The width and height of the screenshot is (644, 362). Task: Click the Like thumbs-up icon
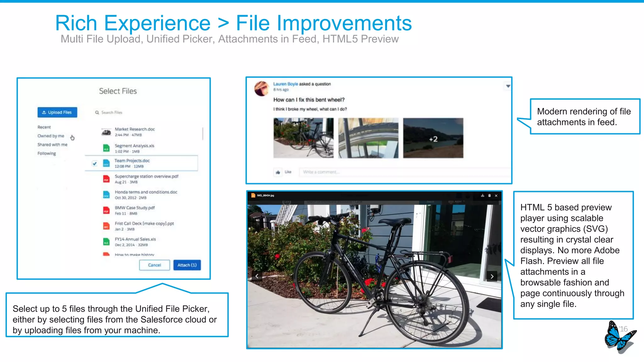[x=278, y=172]
